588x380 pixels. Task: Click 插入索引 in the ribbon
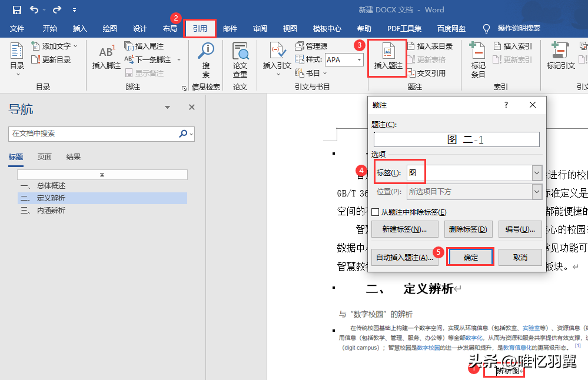pyautogui.click(x=513, y=46)
